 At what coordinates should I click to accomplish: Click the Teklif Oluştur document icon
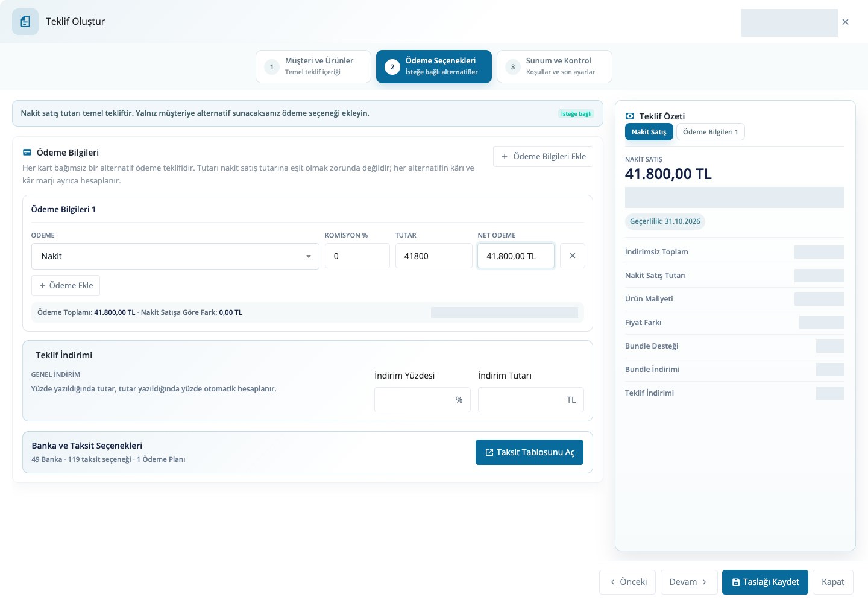point(25,22)
